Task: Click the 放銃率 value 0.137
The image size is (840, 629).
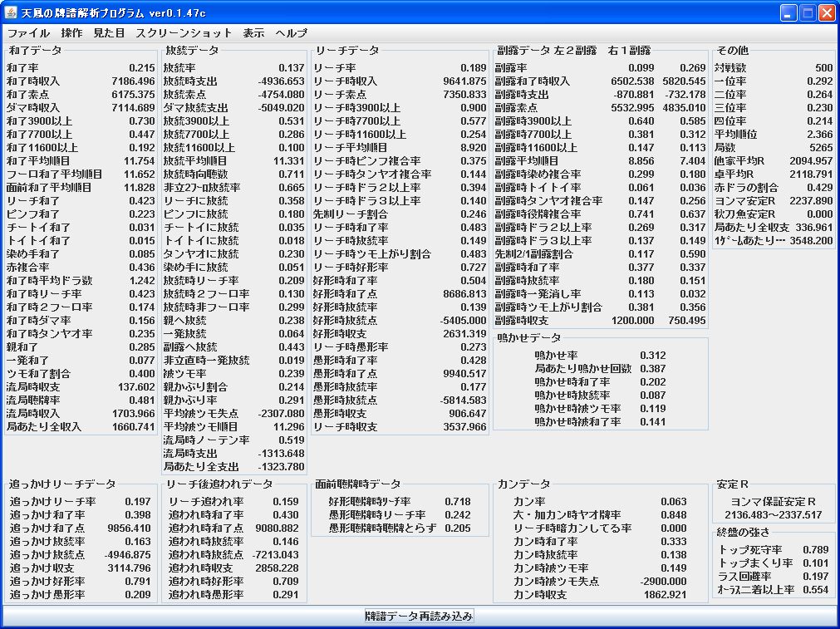Action: [291, 68]
